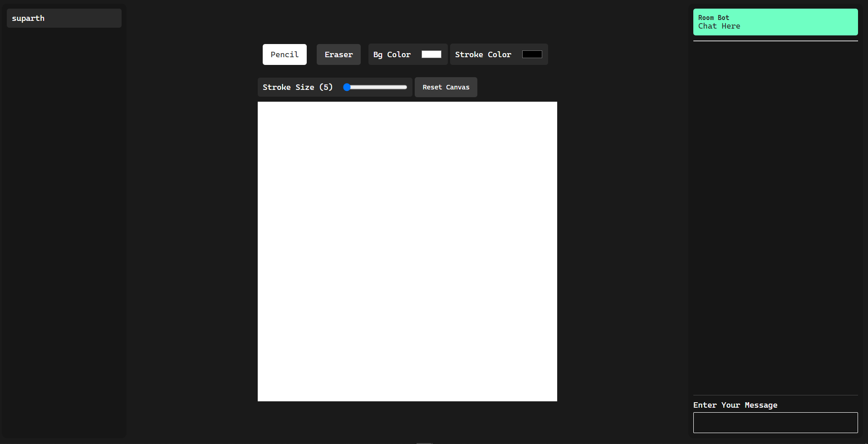Click on the white drawing canvas
868x444 pixels.
[407, 252]
